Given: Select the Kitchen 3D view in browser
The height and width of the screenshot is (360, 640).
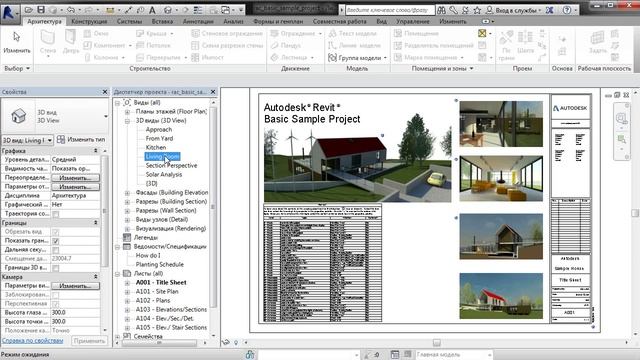Looking at the screenshot, I should [x=156, y=147].
